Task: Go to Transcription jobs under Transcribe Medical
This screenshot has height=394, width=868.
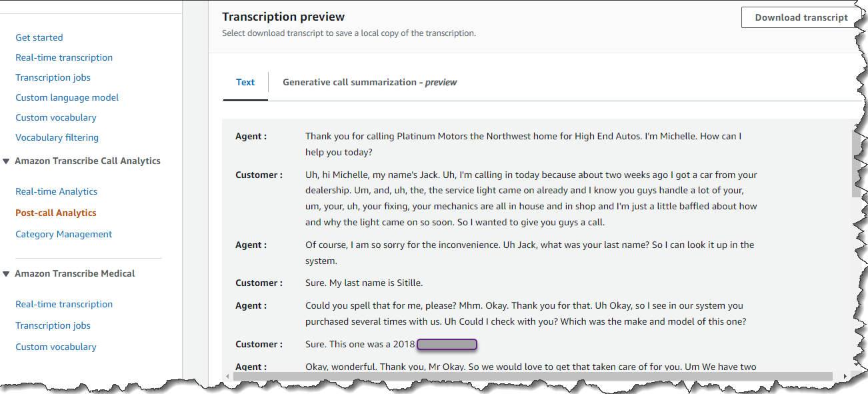Action: pos(53,326)
